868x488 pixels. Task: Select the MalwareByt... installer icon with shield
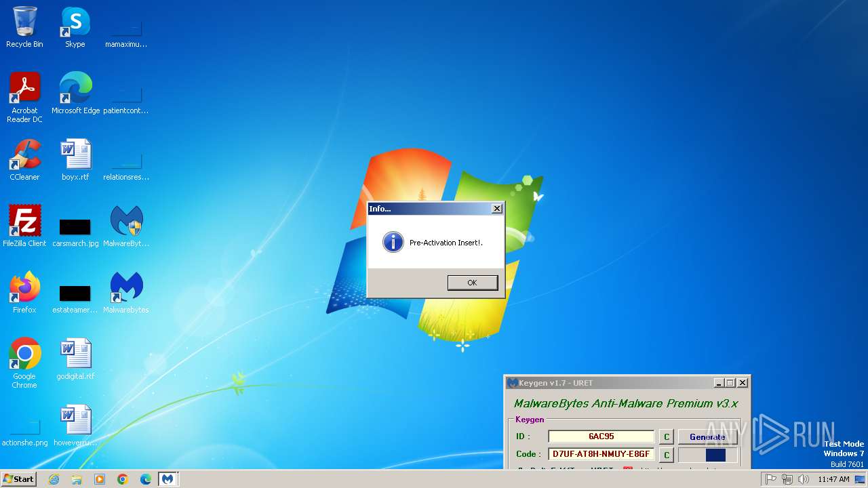[x=126, y=226]
